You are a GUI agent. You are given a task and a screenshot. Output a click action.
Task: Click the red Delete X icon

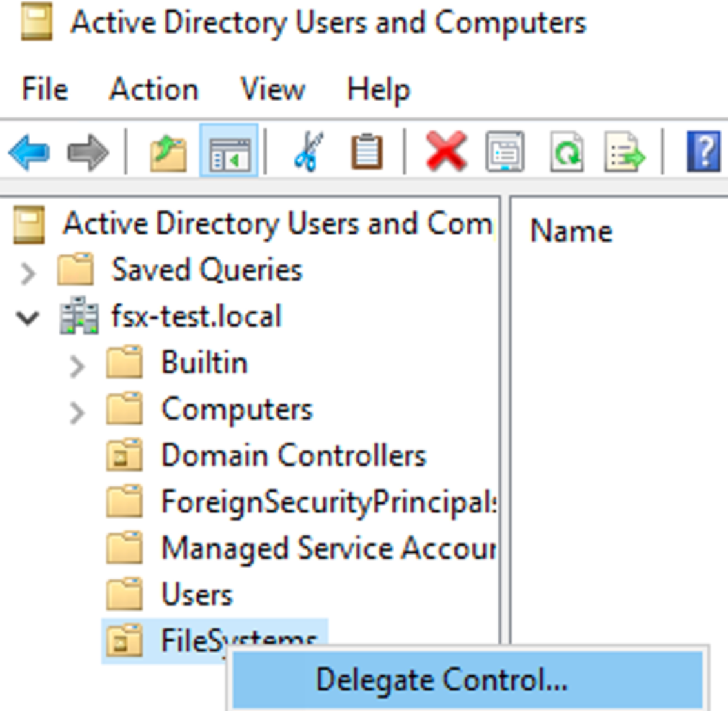(446, 151)
